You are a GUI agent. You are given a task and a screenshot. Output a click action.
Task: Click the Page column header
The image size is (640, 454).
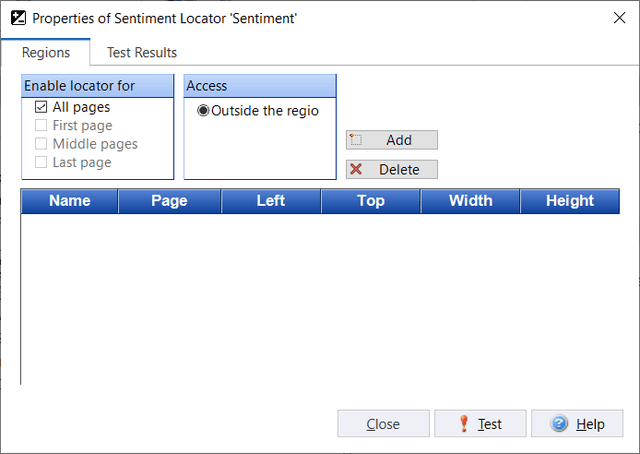click(169, 201)
